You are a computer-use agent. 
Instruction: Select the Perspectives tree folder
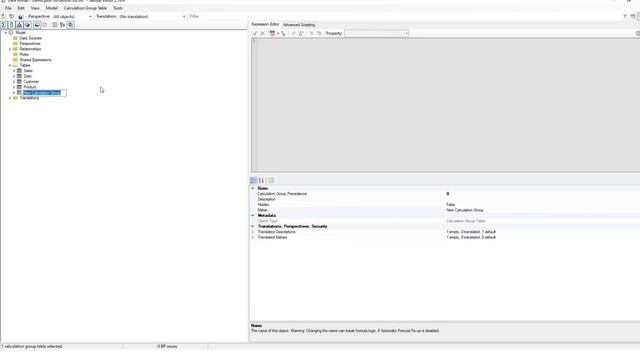pyautogui.click(x=30, y=44)
